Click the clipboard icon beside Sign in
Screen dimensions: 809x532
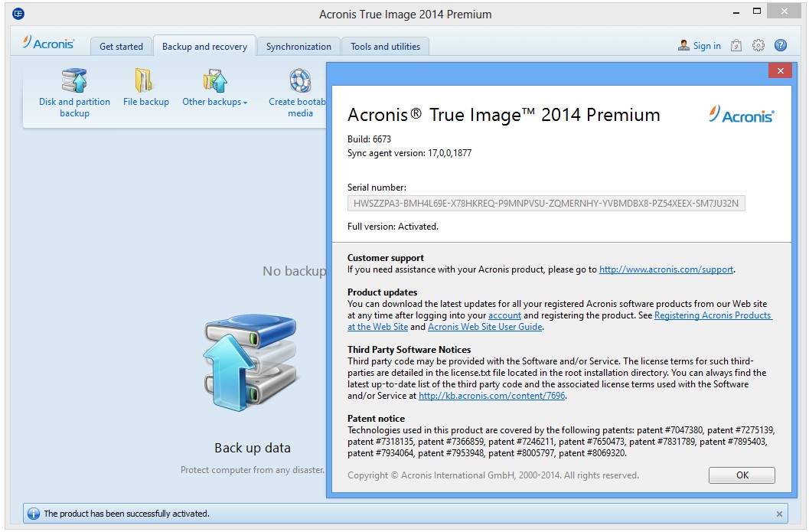click(x=736, y=46)
